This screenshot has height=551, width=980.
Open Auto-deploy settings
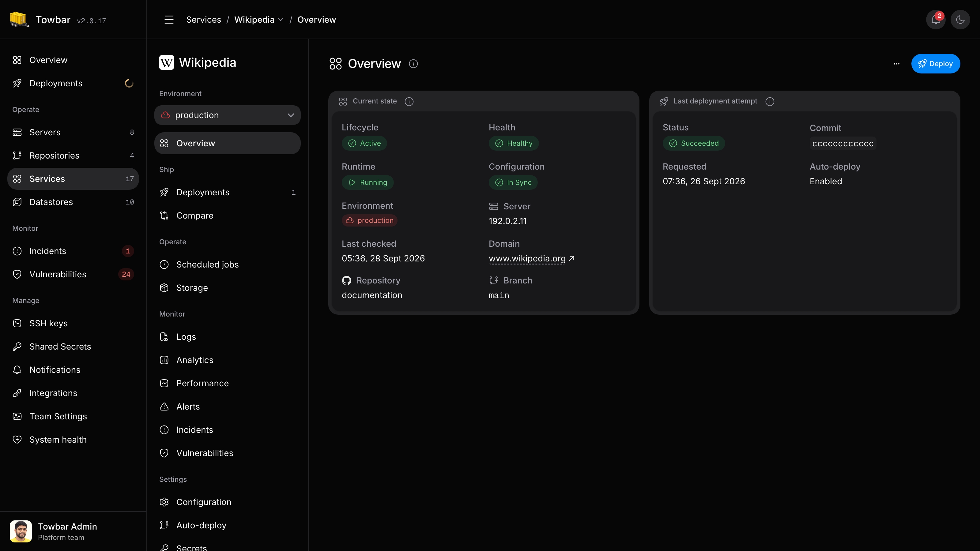(228, 525)
